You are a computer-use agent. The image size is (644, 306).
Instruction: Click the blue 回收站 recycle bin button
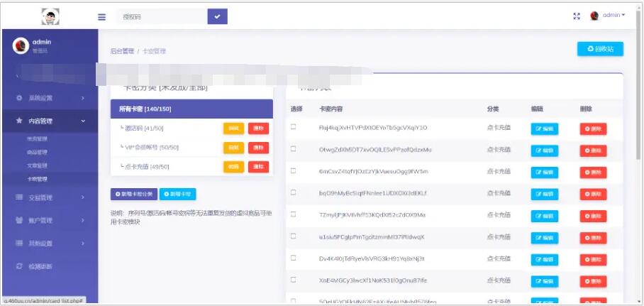pos(600,49)
